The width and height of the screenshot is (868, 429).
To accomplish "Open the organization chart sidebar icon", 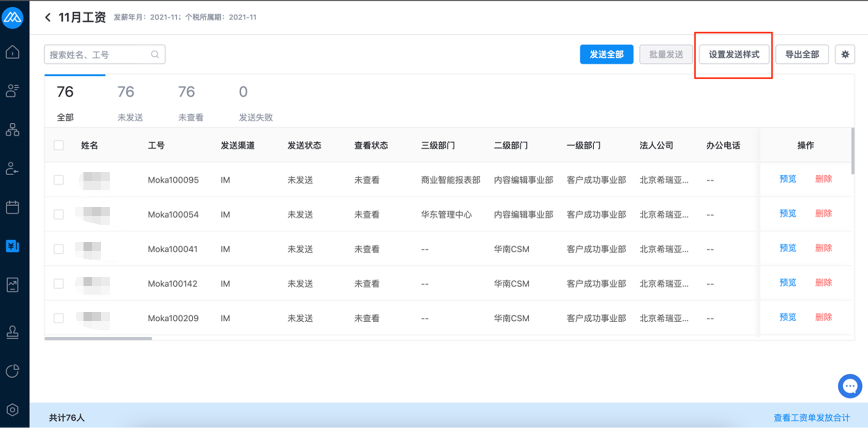I will 13,130.
